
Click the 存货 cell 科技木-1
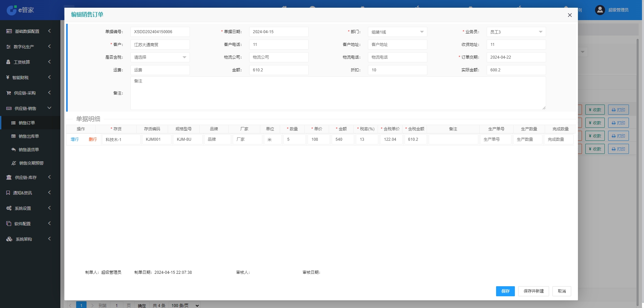[121, 139]
